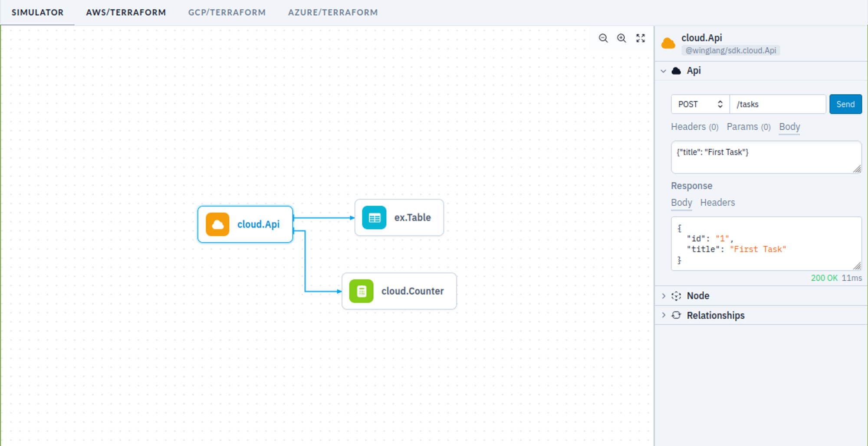Click the /tasks path input field

point(777,105)
